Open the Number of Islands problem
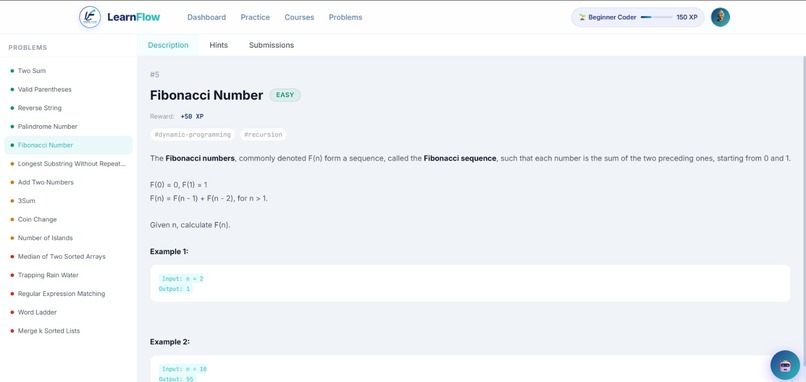This screenshot has width=806, height=382. coord(68,238)
